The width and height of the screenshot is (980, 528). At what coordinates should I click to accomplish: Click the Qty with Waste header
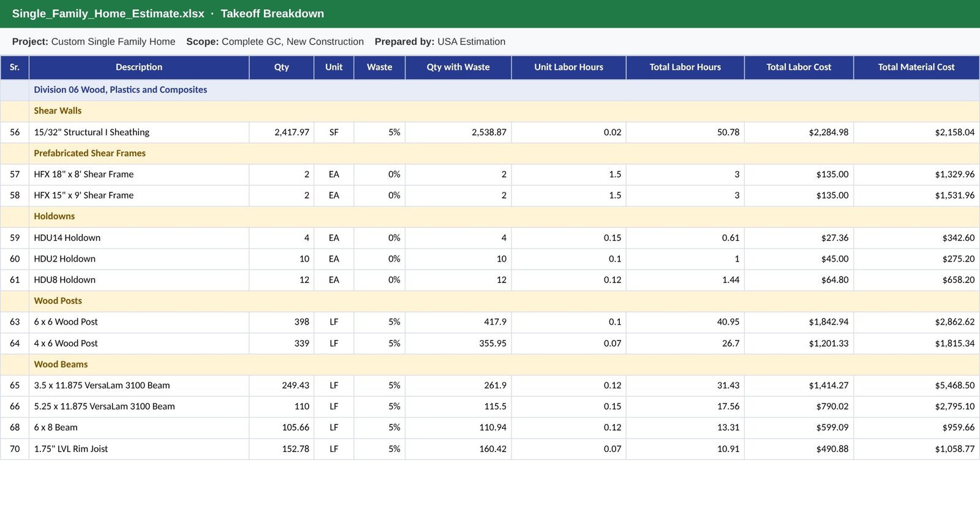pyautogui.click(x=458, y=67)
